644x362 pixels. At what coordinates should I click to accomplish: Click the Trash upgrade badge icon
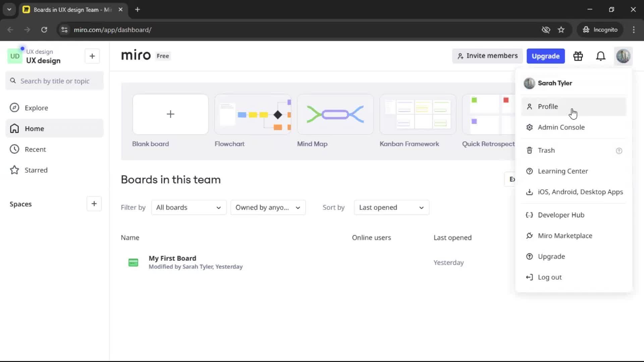(619, 151)
